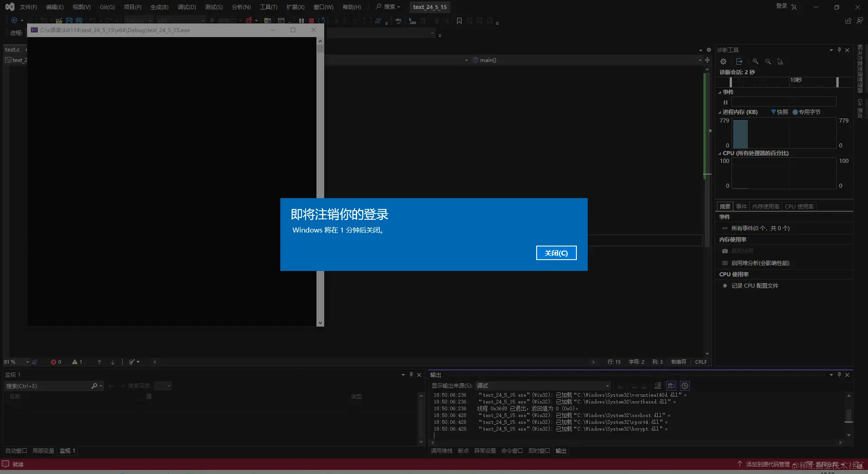868x474 pixels.
Task: Open the 编辑(E) menu
Action: point(55,7)
